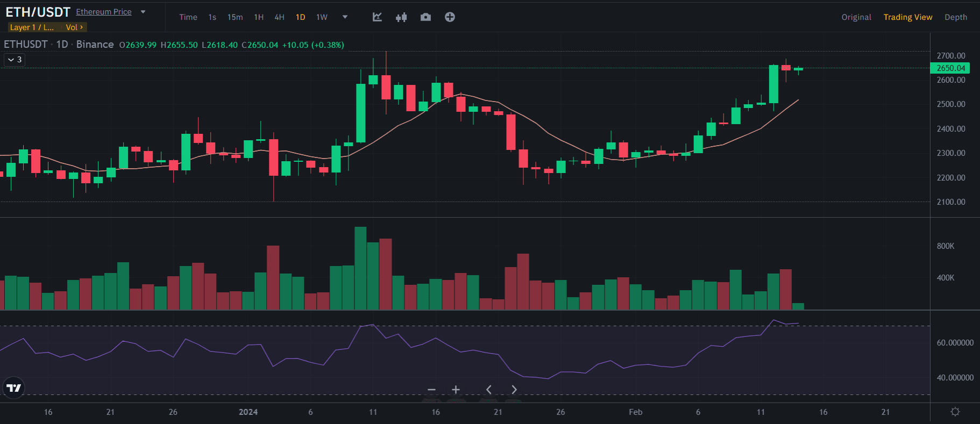Screen dimensions: 980x424
Task: Collapse the indicators legend showing 3
Action: click(15, 60)
